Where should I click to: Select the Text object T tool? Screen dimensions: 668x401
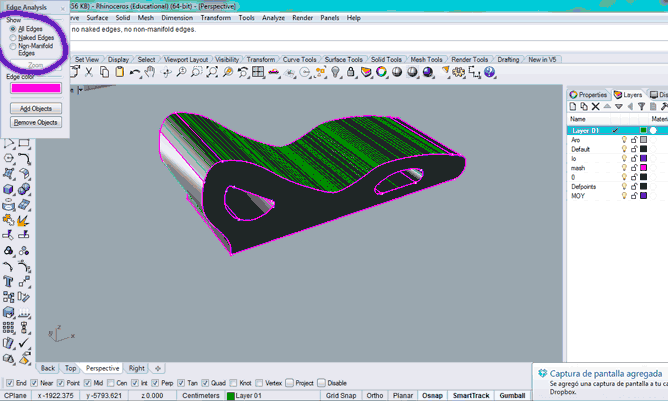8,282
